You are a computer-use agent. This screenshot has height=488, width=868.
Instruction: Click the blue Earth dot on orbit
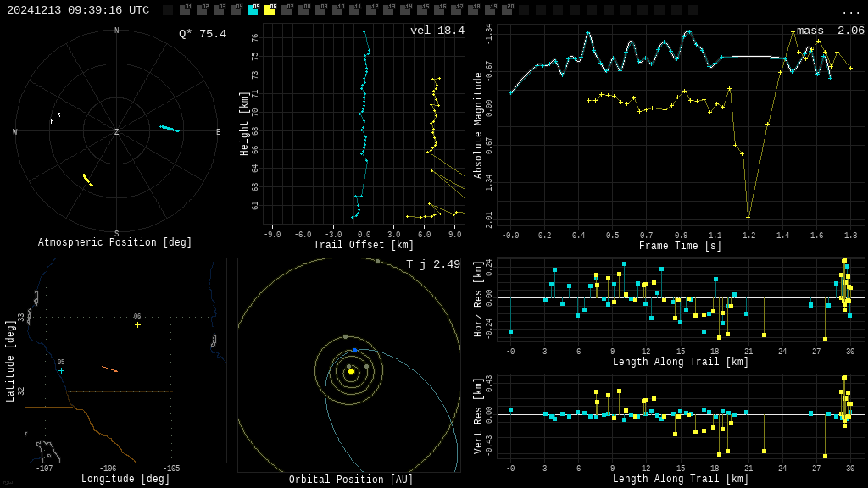354,350
